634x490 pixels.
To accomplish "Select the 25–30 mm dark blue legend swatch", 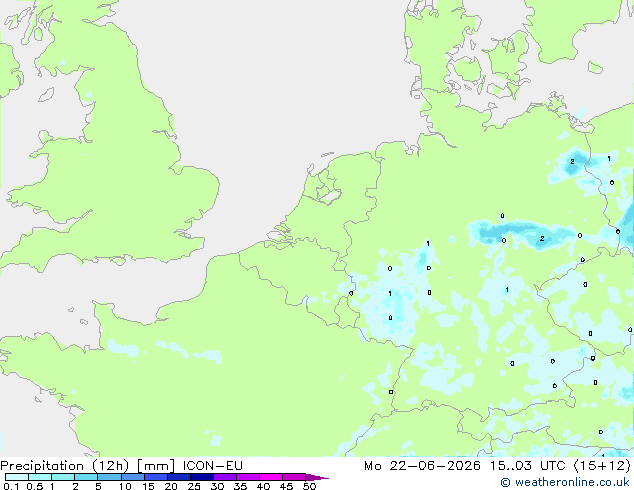I will [201, 477].
